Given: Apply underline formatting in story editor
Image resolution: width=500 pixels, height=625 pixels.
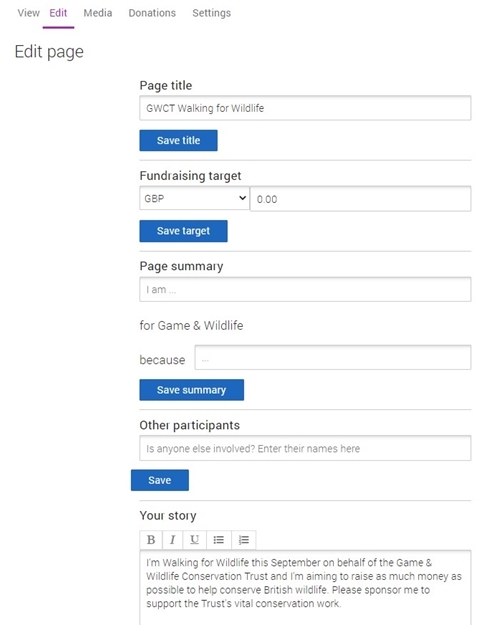Looking at the screenshot, I should [194, 540].
